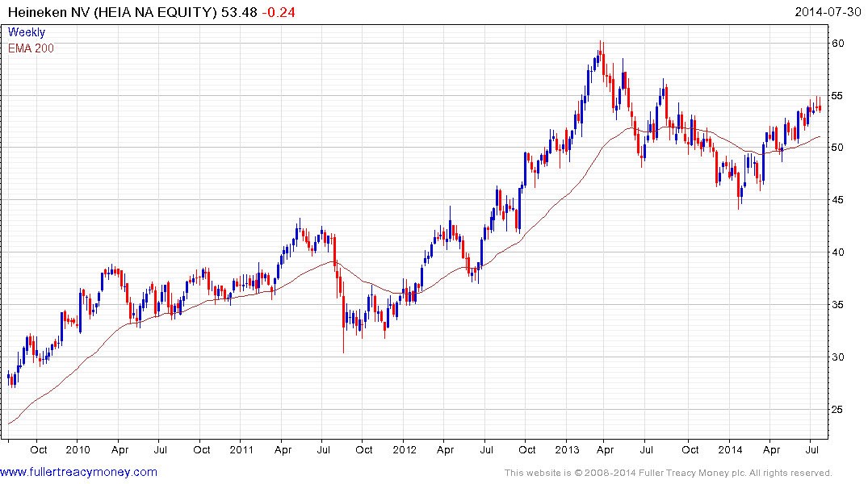Click the 50 price axis label
The image size is (868, 484).
837,148
